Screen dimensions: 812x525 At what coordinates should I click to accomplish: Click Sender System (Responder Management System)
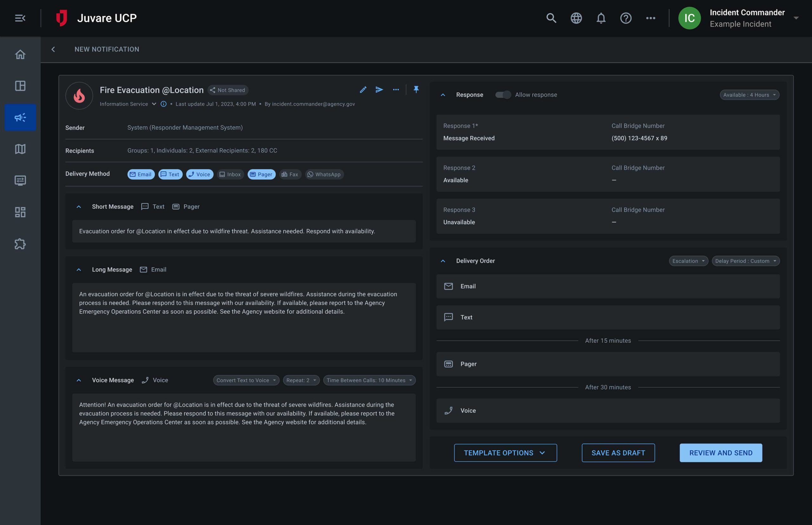tap(185, 128)
